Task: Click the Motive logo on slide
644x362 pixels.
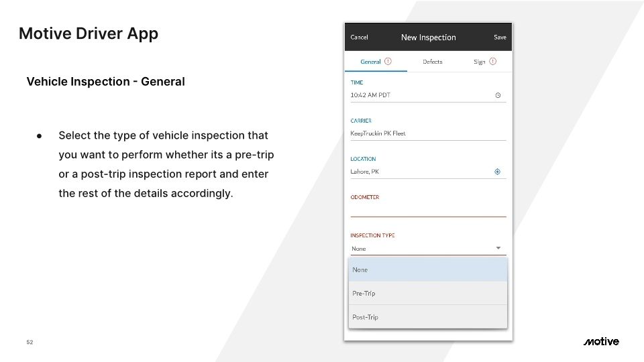Action: tap(601, 341)
